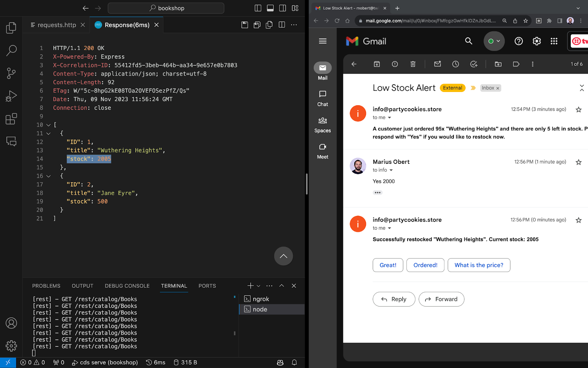Collapse the JSON object at line 16
Image resolution: width=588 pixels, height=368 pixels.
pos(49,176)
